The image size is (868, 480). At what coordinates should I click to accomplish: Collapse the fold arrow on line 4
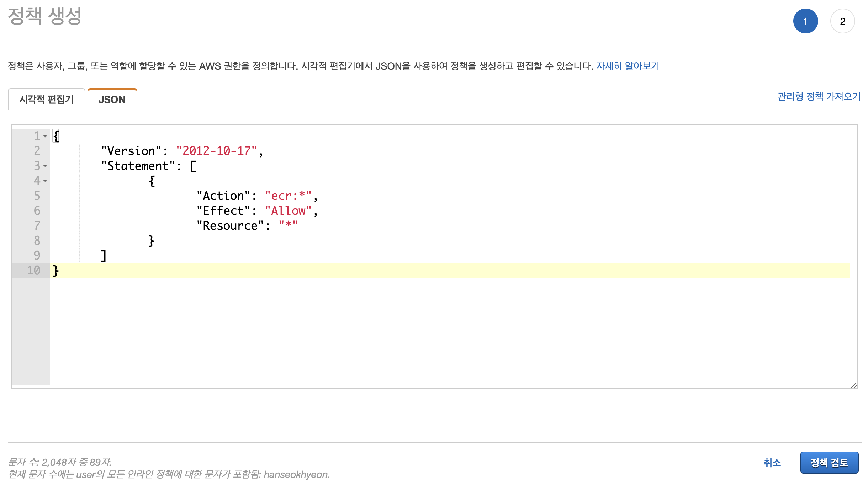pyautogui.click(x=45, y=181)
